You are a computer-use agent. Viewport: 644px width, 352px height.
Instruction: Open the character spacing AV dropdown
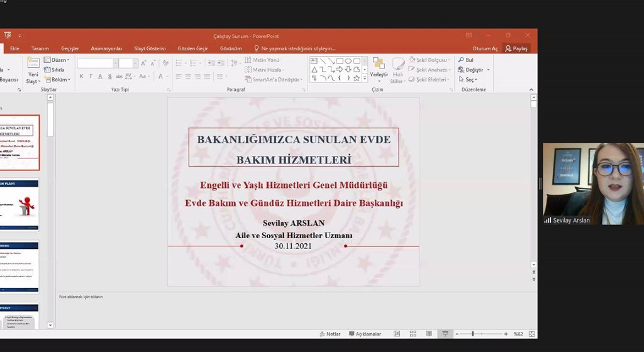click(130, 76)
